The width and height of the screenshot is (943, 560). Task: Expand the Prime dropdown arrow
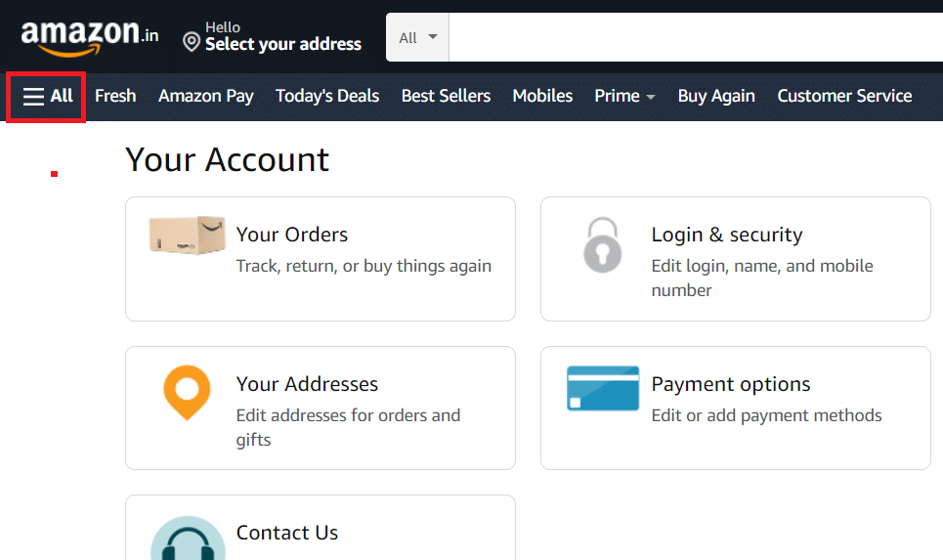pos(650,97)
